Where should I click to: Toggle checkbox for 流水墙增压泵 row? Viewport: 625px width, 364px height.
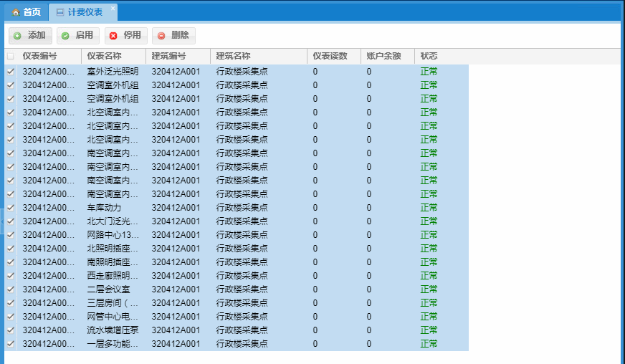[10, 330]
